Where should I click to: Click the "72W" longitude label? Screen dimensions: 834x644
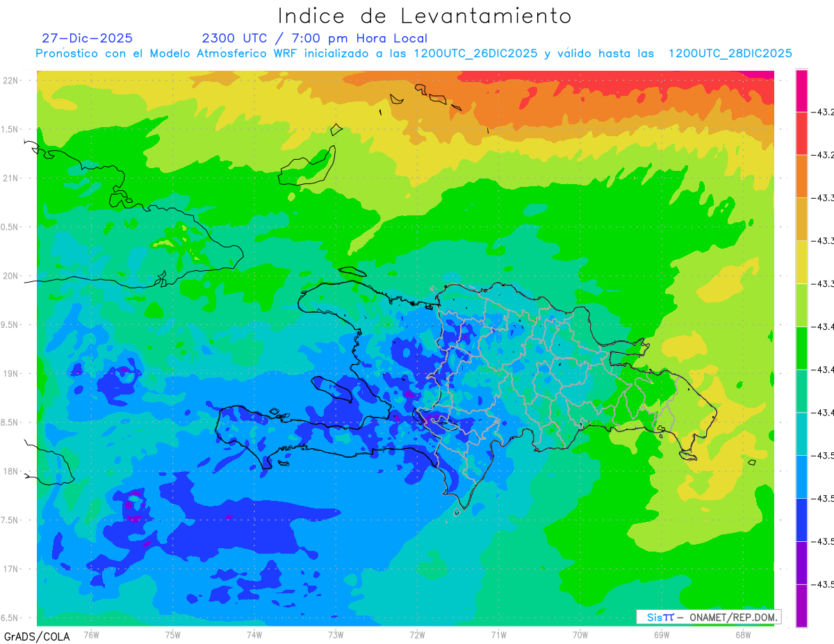click(417, 634)
